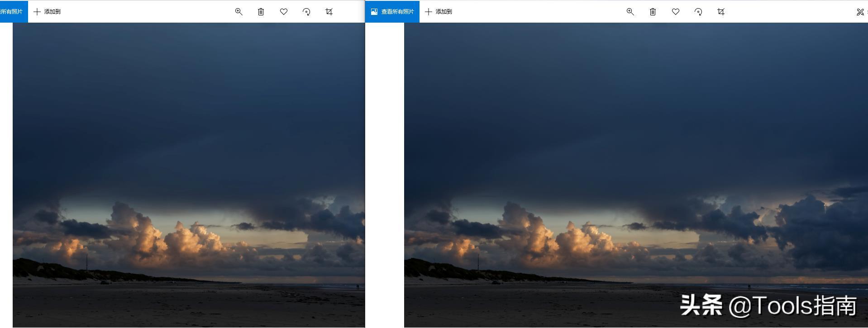This screenshot has height=328, width=868.
Task: Click 查看所有照片 button in right window
Action: click(392, 12)
